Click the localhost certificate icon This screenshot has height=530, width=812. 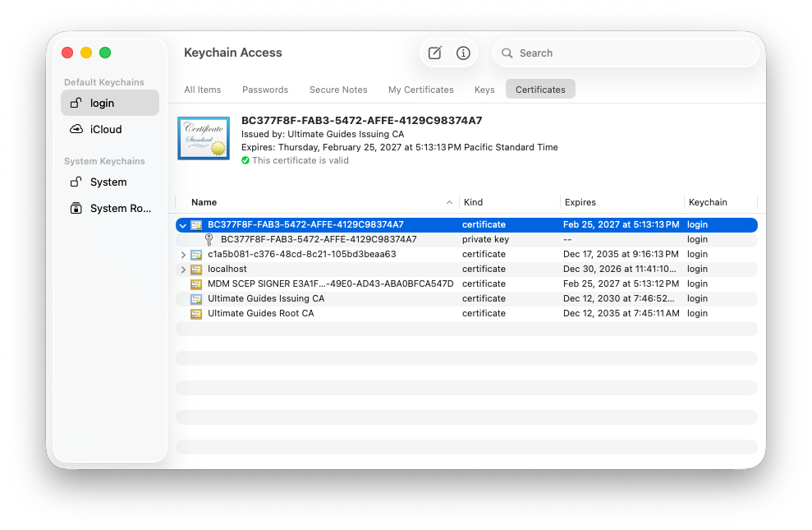[x=195, y=269]
